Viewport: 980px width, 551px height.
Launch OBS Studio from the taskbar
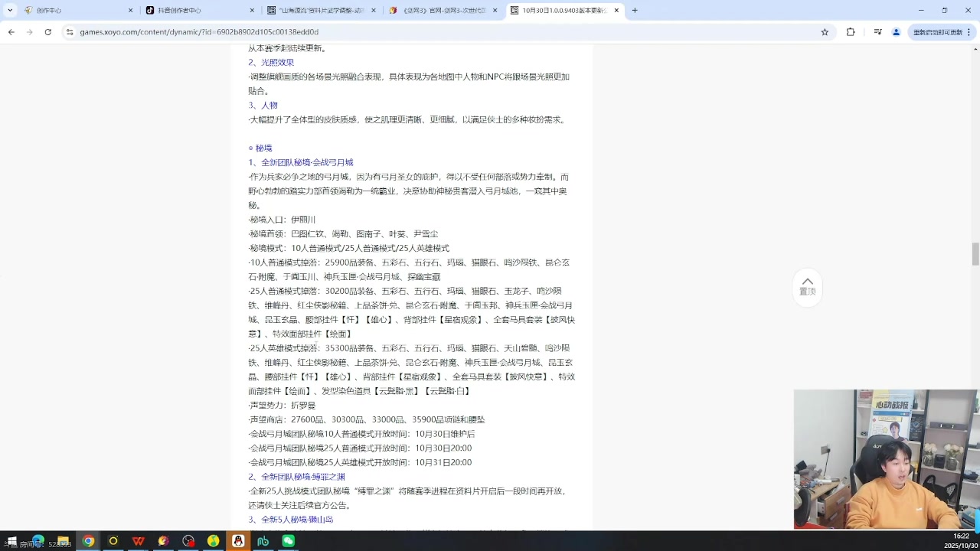188,542
